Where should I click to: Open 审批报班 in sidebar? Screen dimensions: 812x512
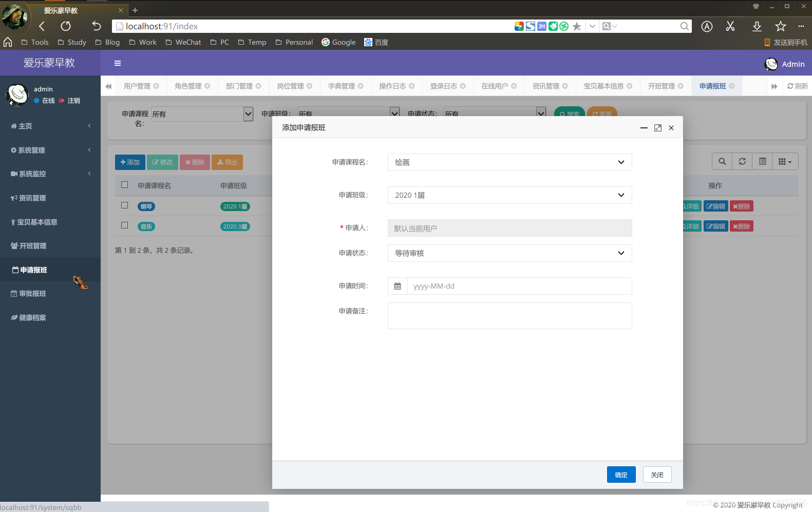[50, 293]
